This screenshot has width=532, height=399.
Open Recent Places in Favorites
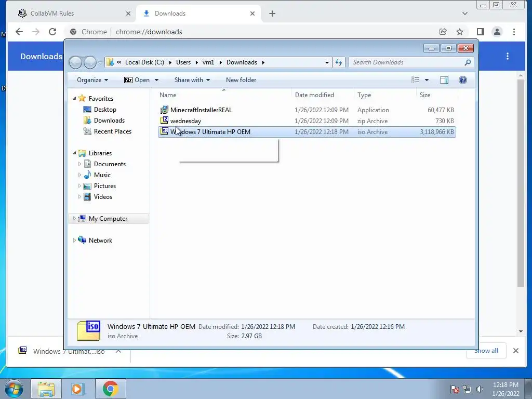pyautogui.click(x=107, y=131)
